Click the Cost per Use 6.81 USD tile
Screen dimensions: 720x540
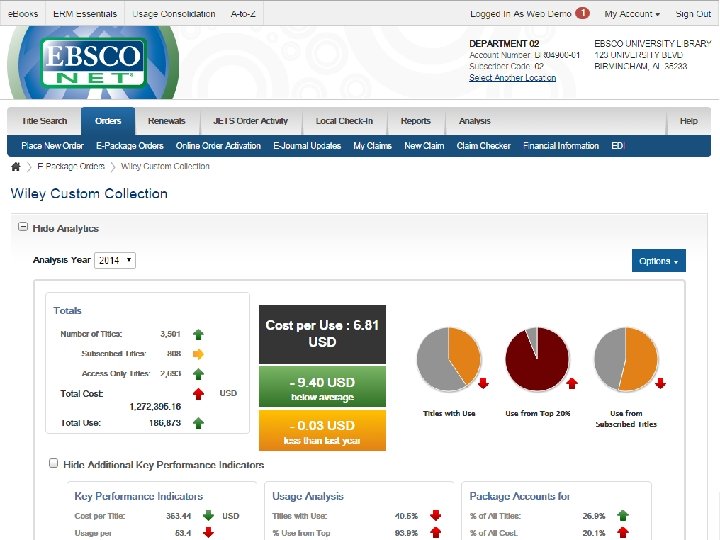pos(322,334)
